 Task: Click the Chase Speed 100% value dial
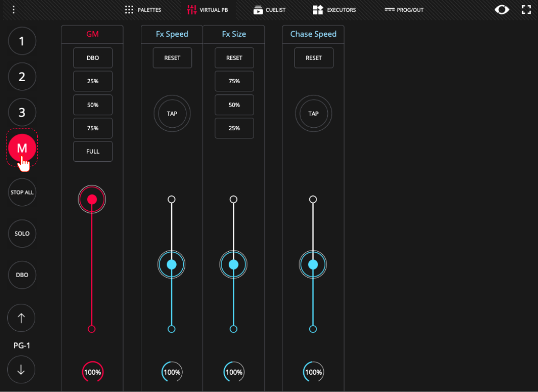click(x=313, y=372)
